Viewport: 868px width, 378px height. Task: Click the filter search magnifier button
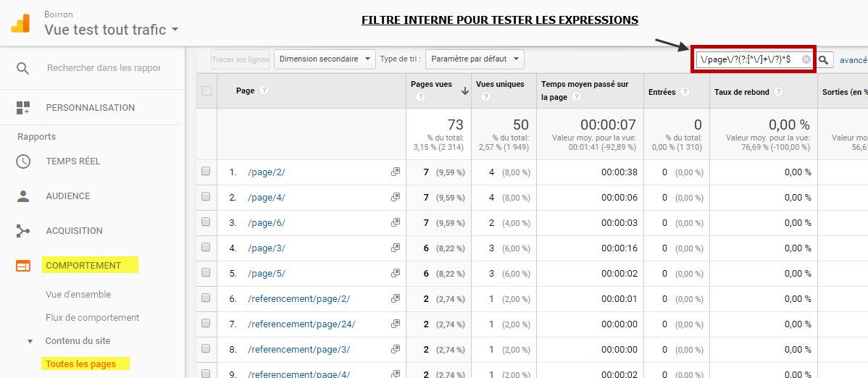825,60
